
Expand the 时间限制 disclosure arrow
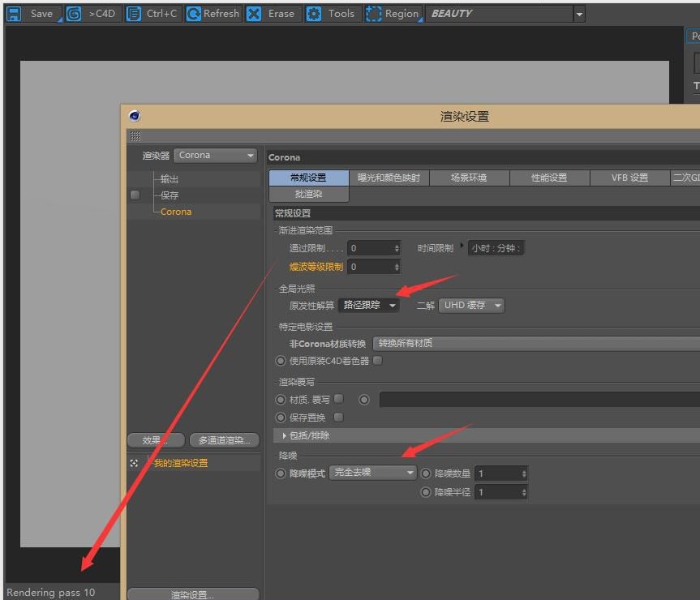(x=462, y=245)
